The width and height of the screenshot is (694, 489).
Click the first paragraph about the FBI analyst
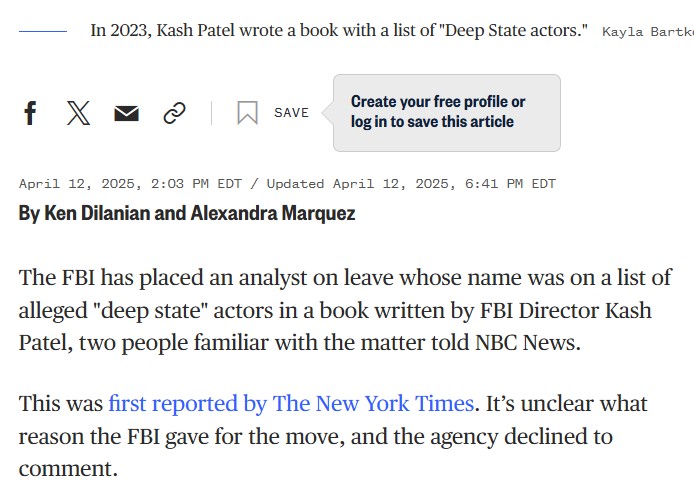coord(345,310)
